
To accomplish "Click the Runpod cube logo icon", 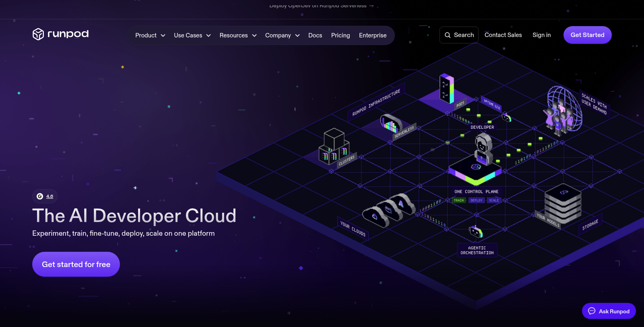I will [x=38, y=34].
